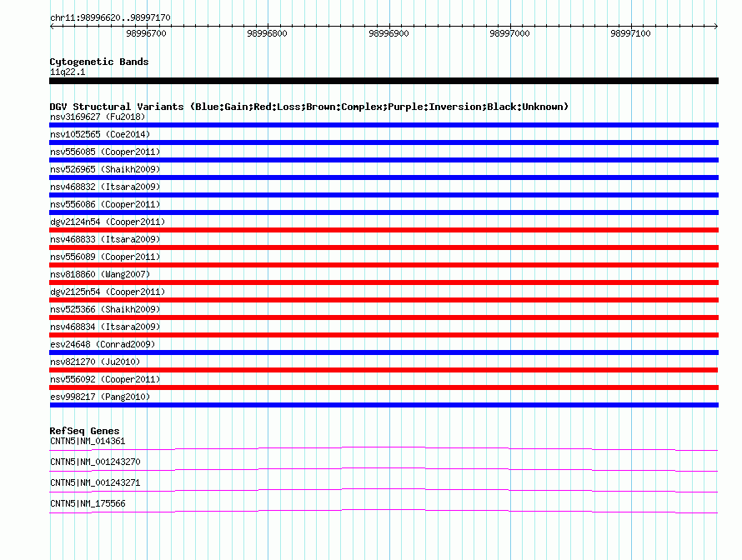Click the right arrow end of the ruler
Image resolution: width=742 pixels, height=560 pixels.
pos(716,27)
